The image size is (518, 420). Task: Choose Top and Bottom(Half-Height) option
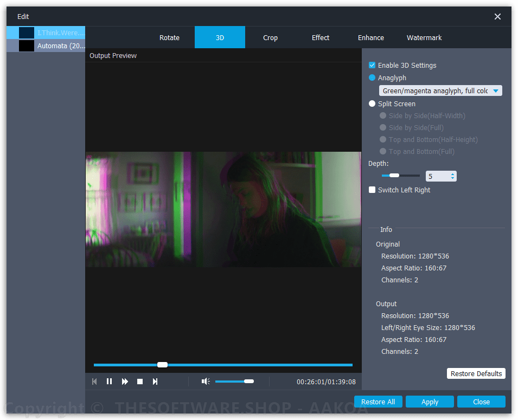383,139
